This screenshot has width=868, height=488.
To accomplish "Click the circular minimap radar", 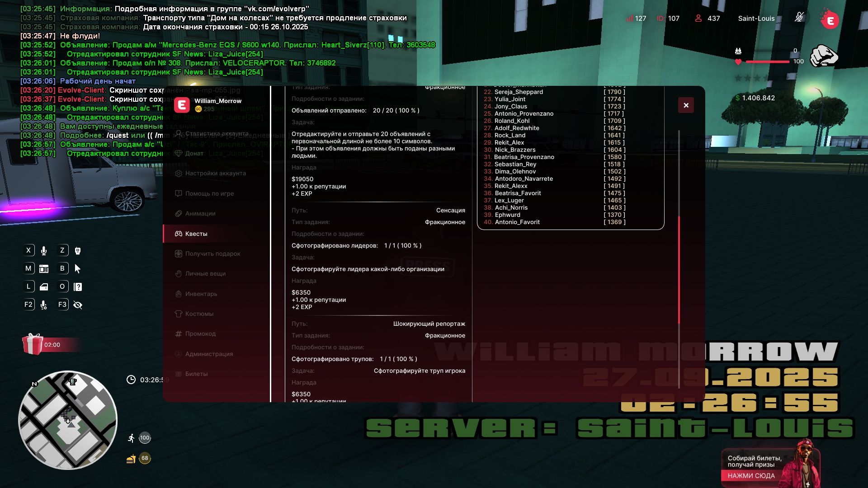I will pyautogui.click(x=68, y=420).
